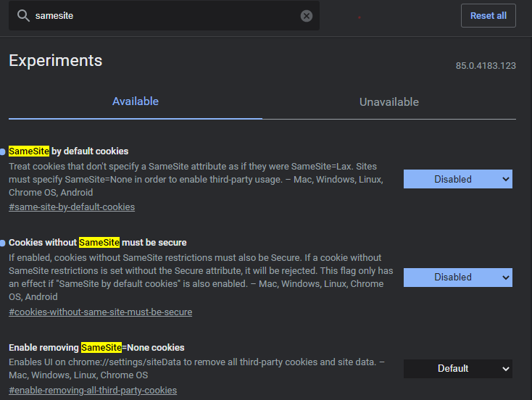Open the Cookies without SameSite must be secure dropdown
532x400 pixels.
coord(457,277)
